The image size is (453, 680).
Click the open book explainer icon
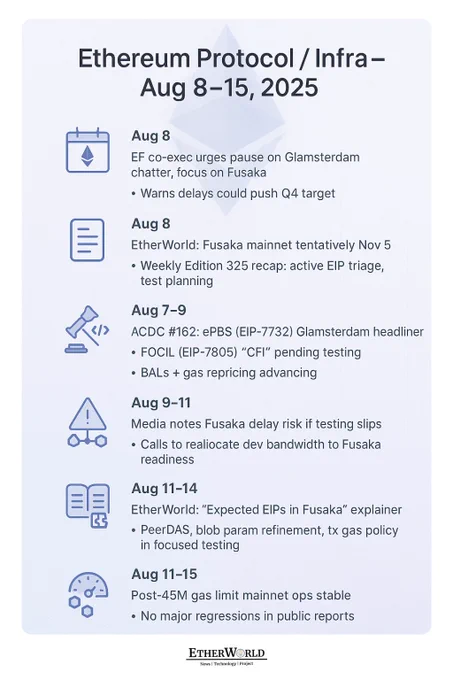(88, 506)
